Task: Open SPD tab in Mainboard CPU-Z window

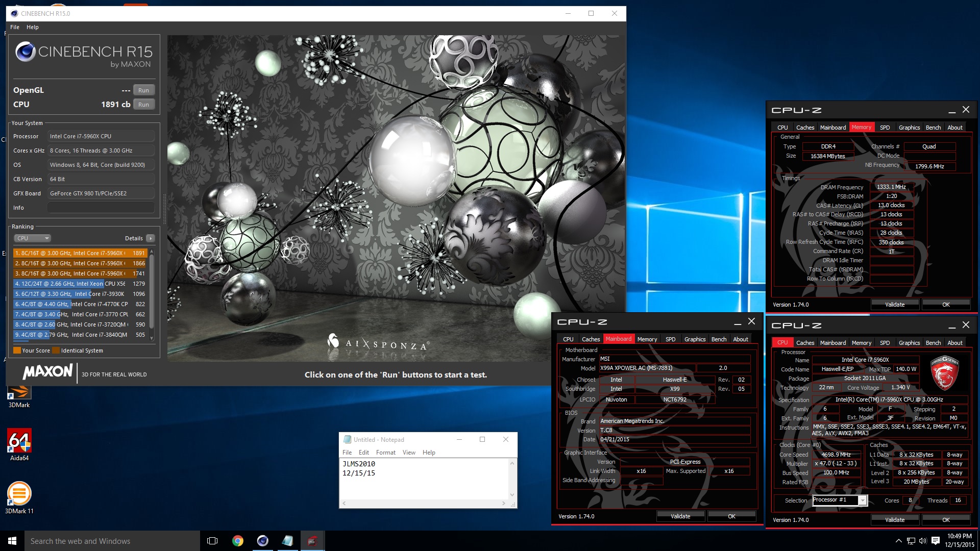Action: 670,339
